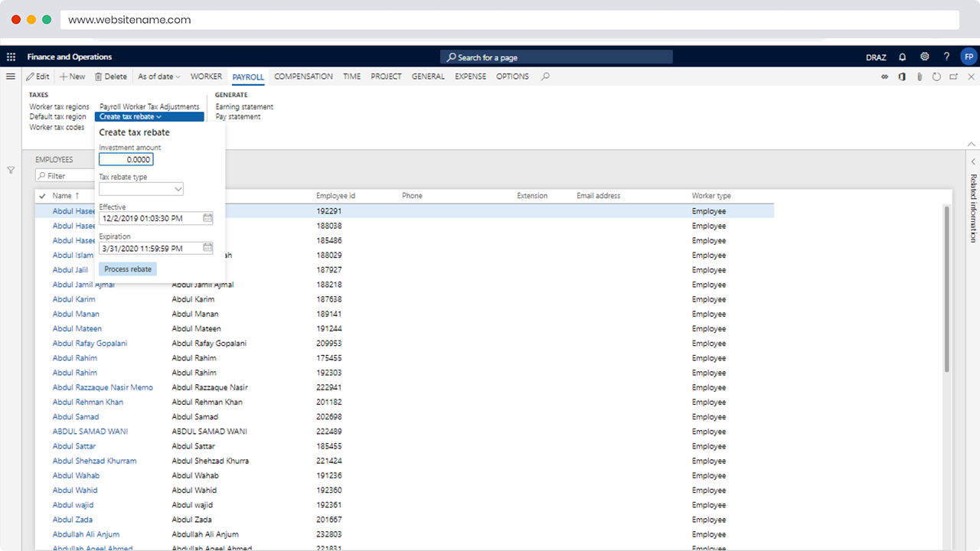Click the grid vertical scrollbar
Viewport: 980px width, 551px height.
click(946, 289)
